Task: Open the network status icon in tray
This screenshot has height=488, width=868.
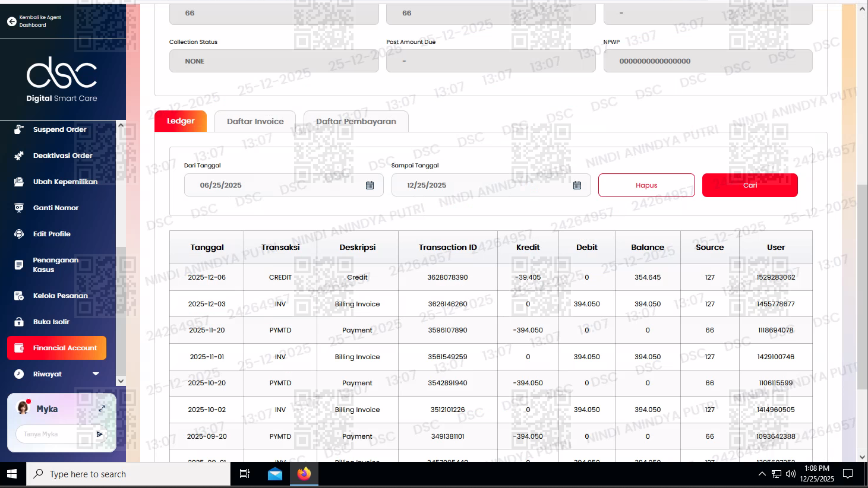Action: click(777, 474)
